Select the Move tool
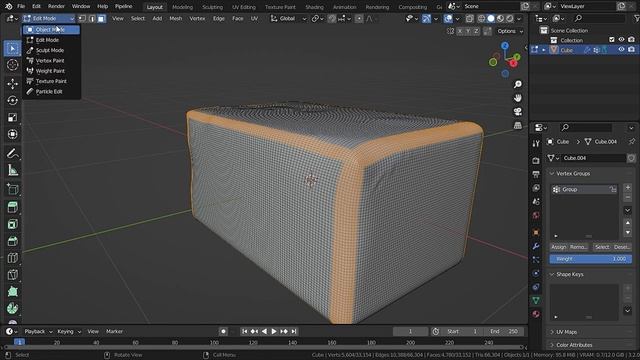 (12, 84)
